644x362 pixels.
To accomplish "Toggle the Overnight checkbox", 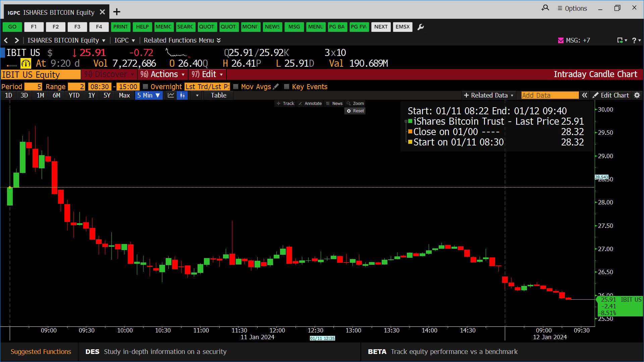I will point(145,86).
